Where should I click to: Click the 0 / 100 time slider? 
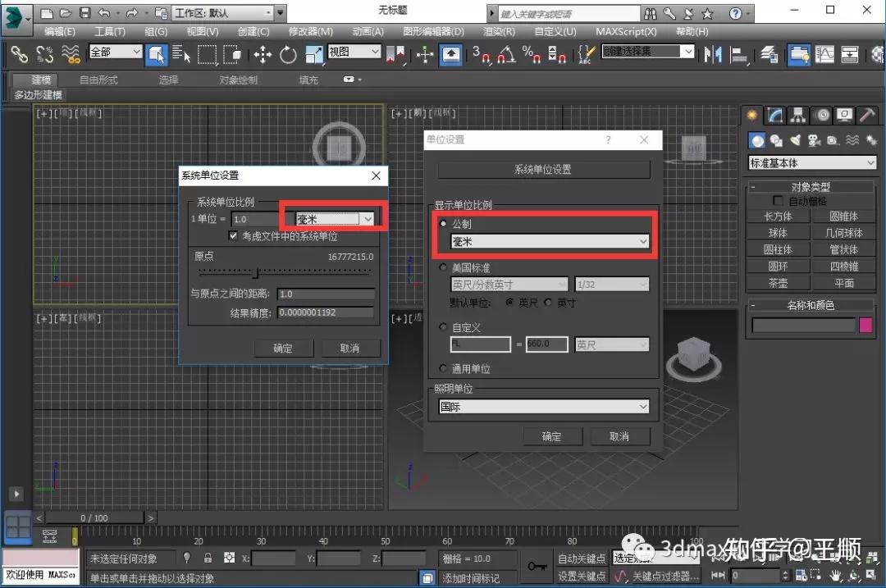click(x=94, y=518)
